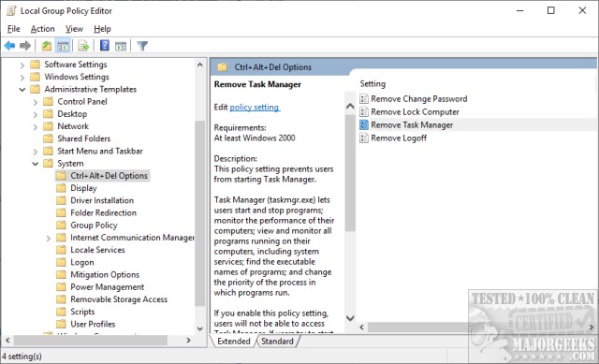Expand the Desktop tree node
Screen dimensions: 599x364
[x=36, y=114]
